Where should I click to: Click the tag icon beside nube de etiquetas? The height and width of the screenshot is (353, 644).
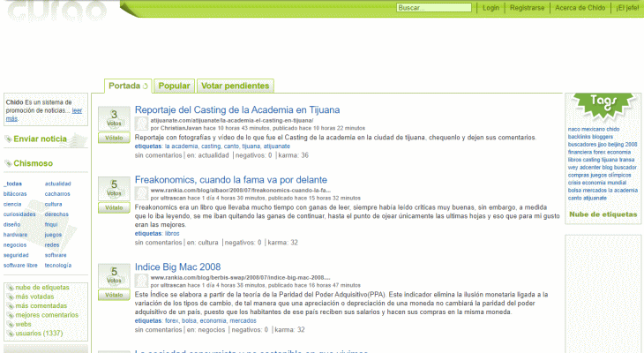(x=10, y=288)
